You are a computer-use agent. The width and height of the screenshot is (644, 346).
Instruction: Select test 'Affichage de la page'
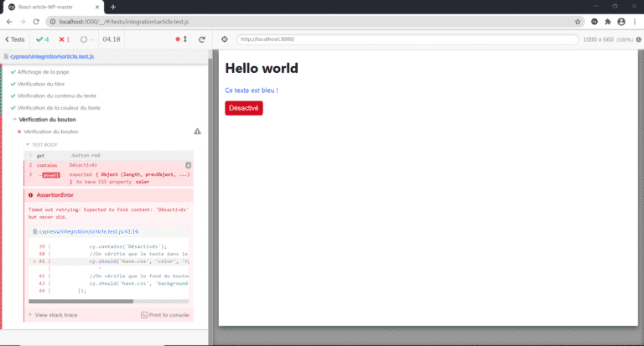43,72
